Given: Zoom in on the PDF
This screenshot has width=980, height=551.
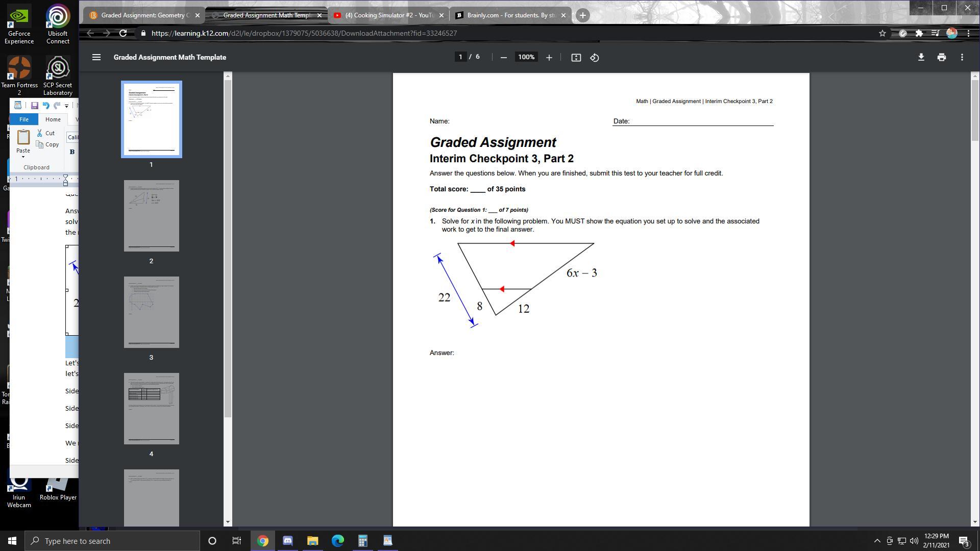Looking at the screenshot, I should (x=549, y=58).
